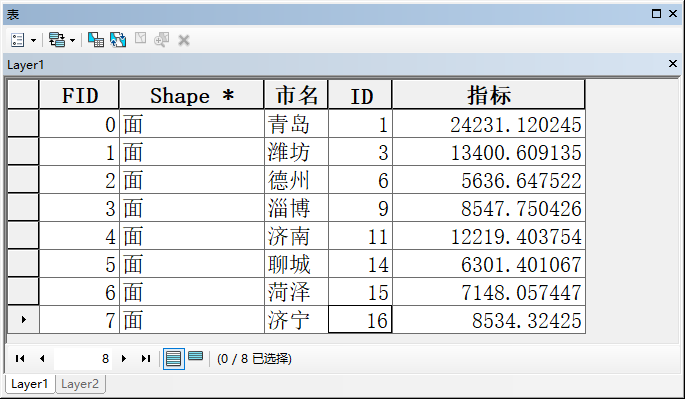685x399 pixels.
Task: Click the value 13400.609135
Action: click(515, 153)
